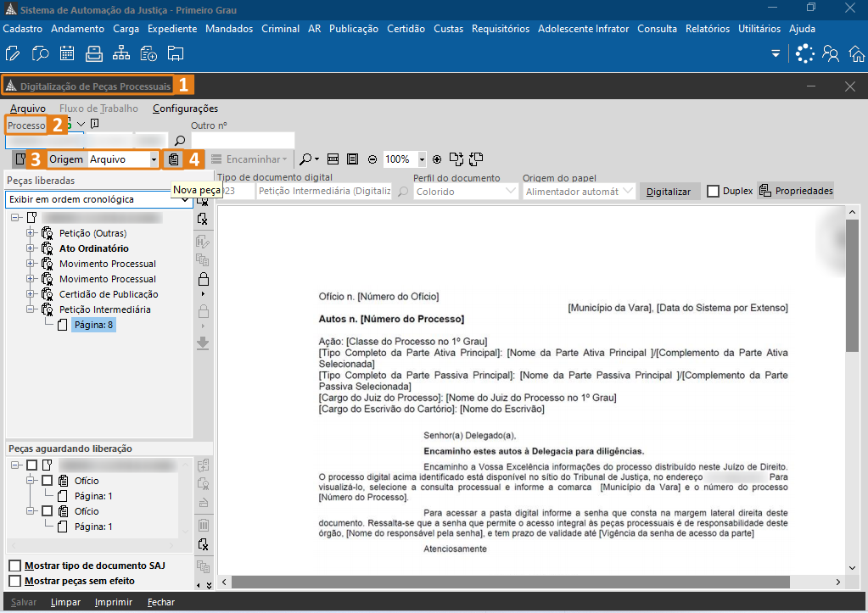Click the Outro nº input field
The width and height of the screenshot is (868, 613).
click(x=243, y=141)
